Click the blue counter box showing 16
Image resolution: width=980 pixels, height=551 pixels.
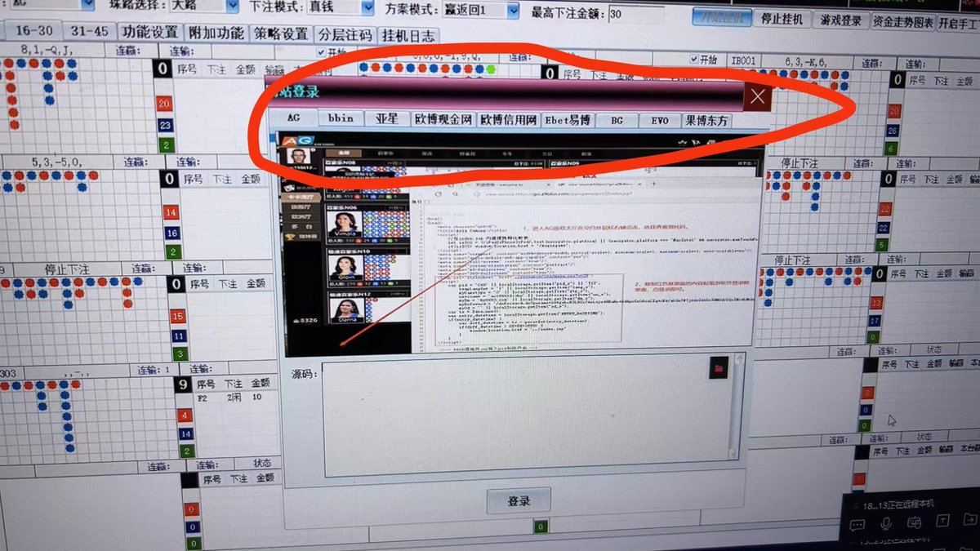point(171,233)
